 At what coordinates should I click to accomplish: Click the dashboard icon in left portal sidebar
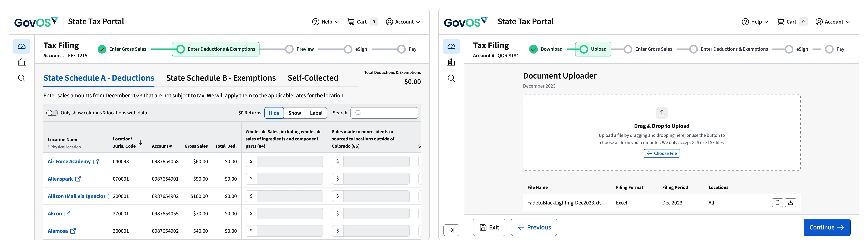[x=22, y=46]
